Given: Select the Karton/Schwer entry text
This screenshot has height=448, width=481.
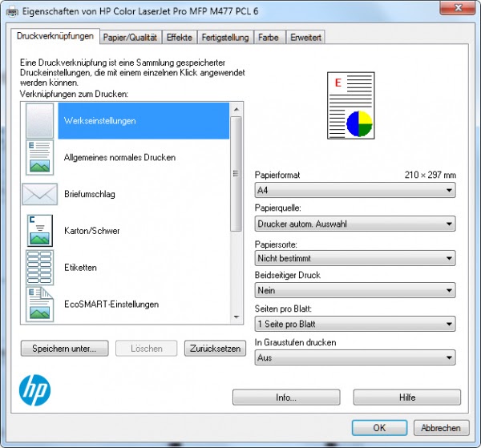Looking at the screenshot, I should pyautogui.click(x=91, y=231).
